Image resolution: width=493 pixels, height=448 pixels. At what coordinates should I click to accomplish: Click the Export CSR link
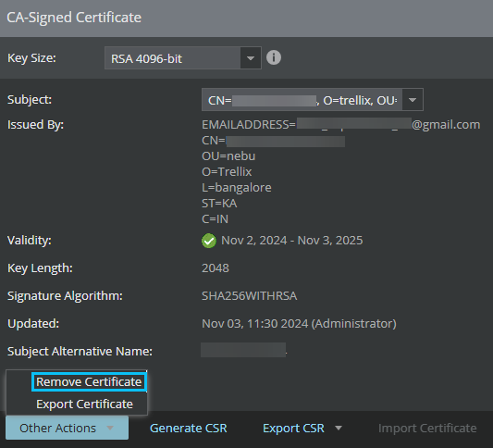coord(293,429)
